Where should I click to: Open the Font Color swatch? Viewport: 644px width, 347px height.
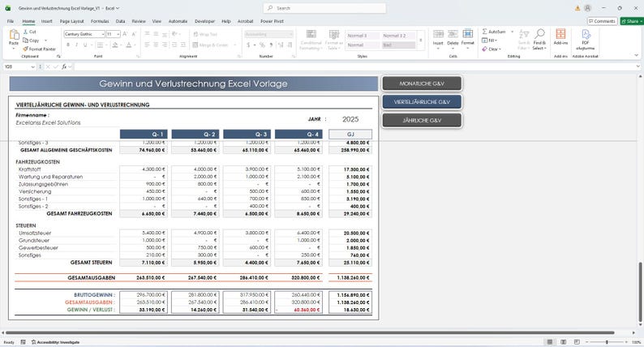(129, 45)
